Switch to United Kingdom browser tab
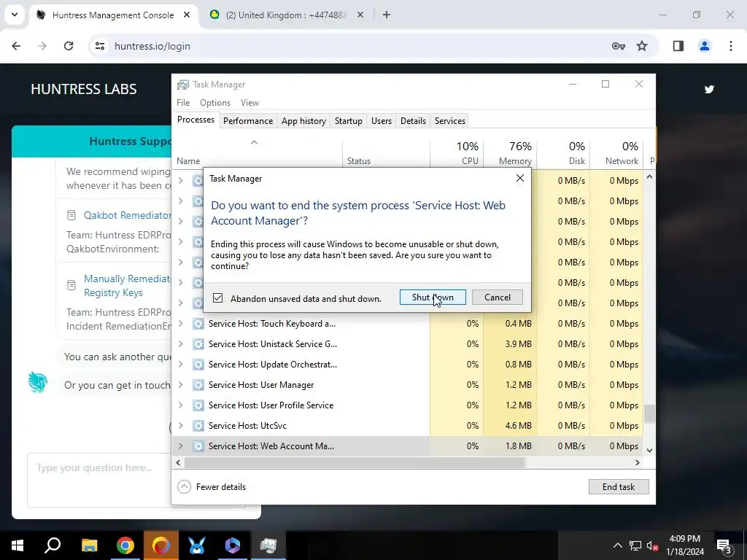Screen dimensions: 747x560 coord(286,15)
